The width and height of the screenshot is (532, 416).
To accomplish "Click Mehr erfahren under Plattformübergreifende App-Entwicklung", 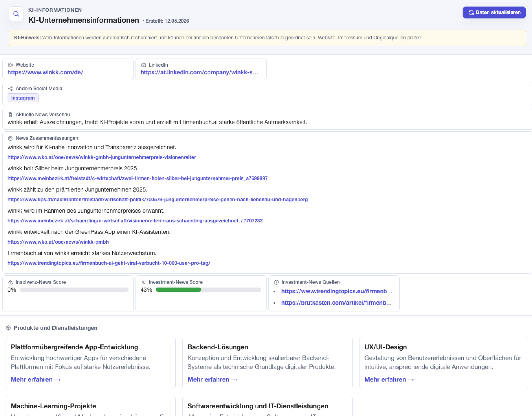I will [x=36, y=380].
